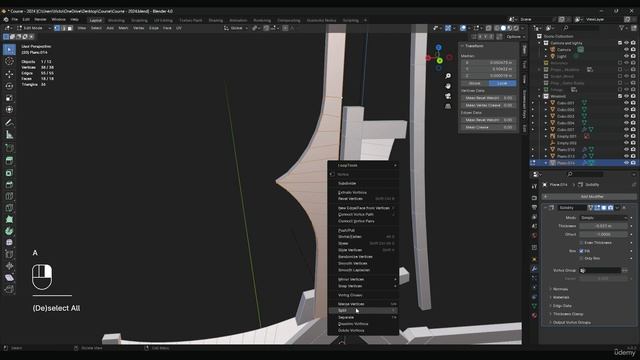This screenshot has width=640, height=360.
Task: Select the Poly Build tool
Action: click(9, 220)
